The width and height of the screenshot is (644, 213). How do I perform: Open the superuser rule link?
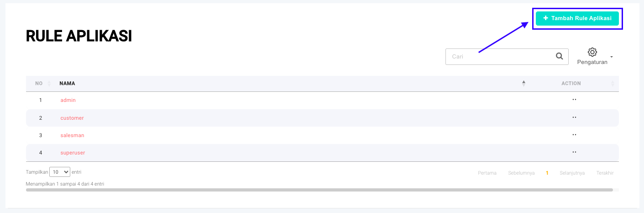pyautogui.click(x=73, y=153)
